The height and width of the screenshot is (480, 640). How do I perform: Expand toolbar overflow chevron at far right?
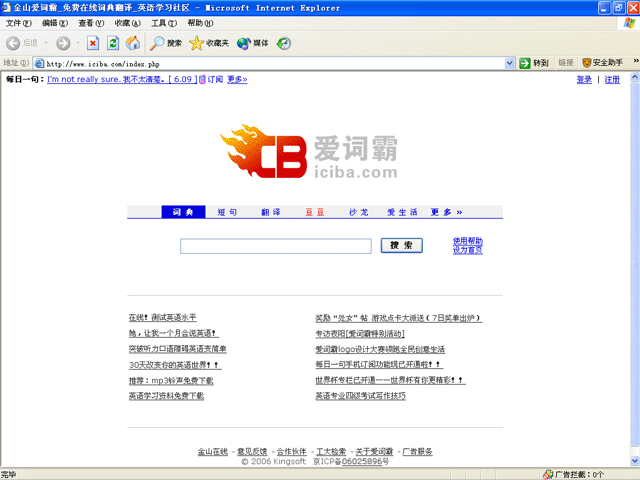(x=636, y=61)
